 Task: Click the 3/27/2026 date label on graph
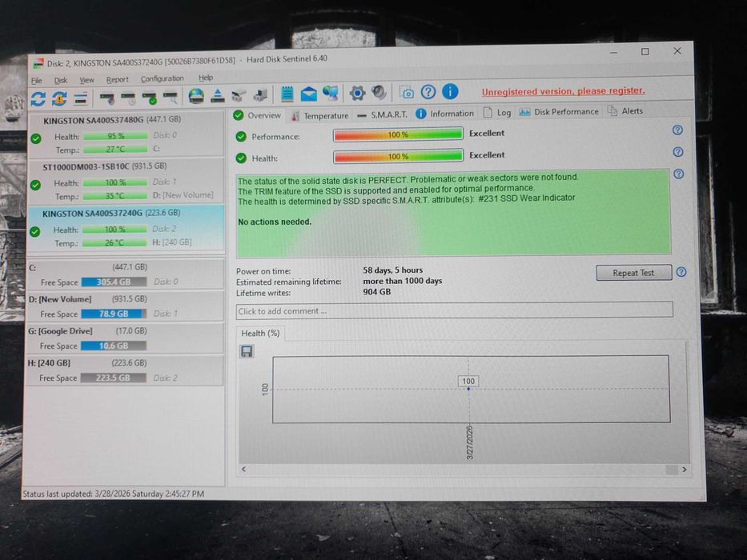[470, 443]
